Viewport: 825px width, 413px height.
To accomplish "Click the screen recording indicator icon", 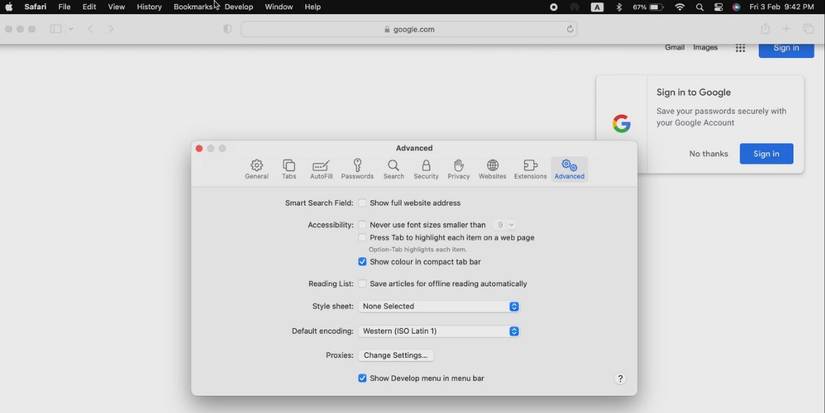I will click(x=554, y=7).
